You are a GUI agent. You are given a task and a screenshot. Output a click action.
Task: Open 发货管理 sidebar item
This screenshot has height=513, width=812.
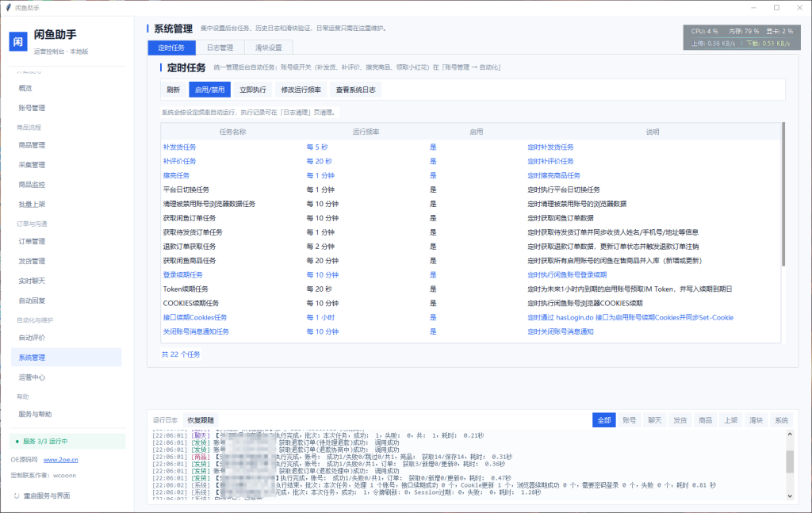point(67,262)
